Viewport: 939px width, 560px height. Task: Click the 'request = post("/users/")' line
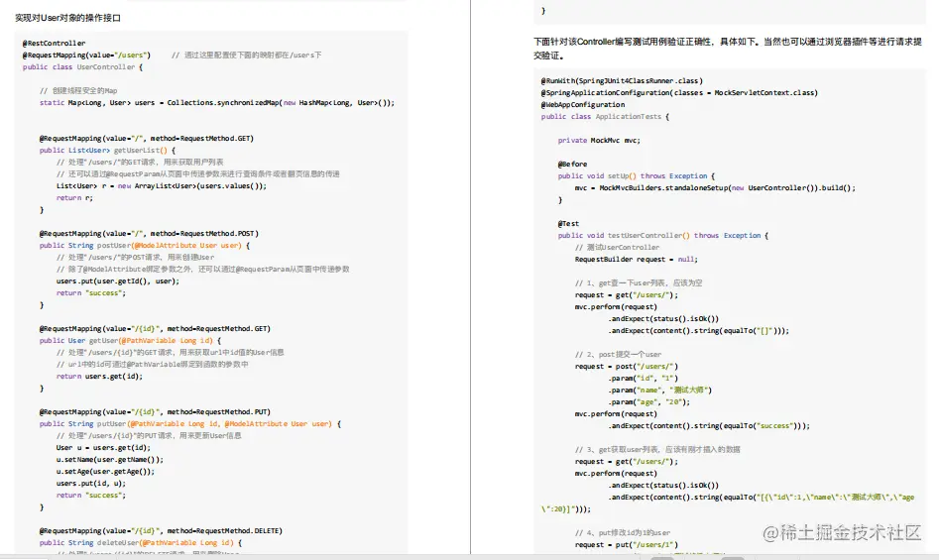[x=627, y=366]
